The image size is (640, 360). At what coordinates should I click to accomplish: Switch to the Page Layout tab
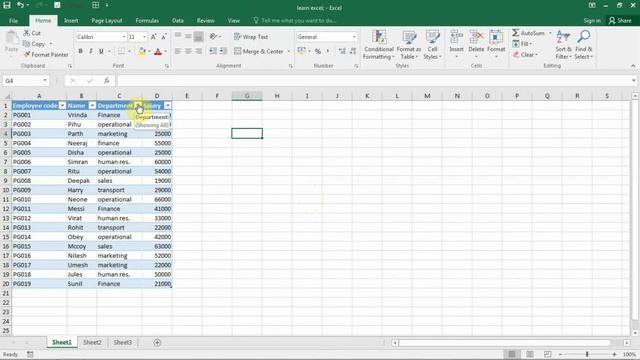click(x=107, y=20)
